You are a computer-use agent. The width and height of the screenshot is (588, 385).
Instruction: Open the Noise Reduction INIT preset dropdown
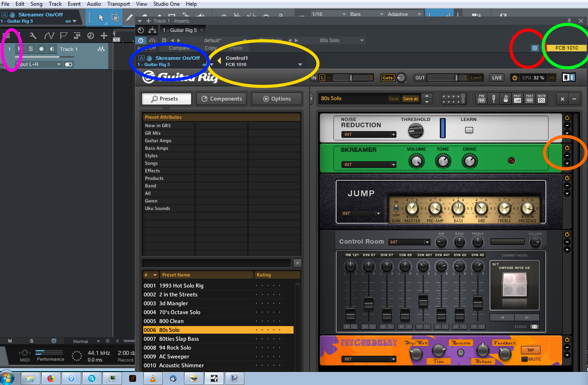point(369,134)
